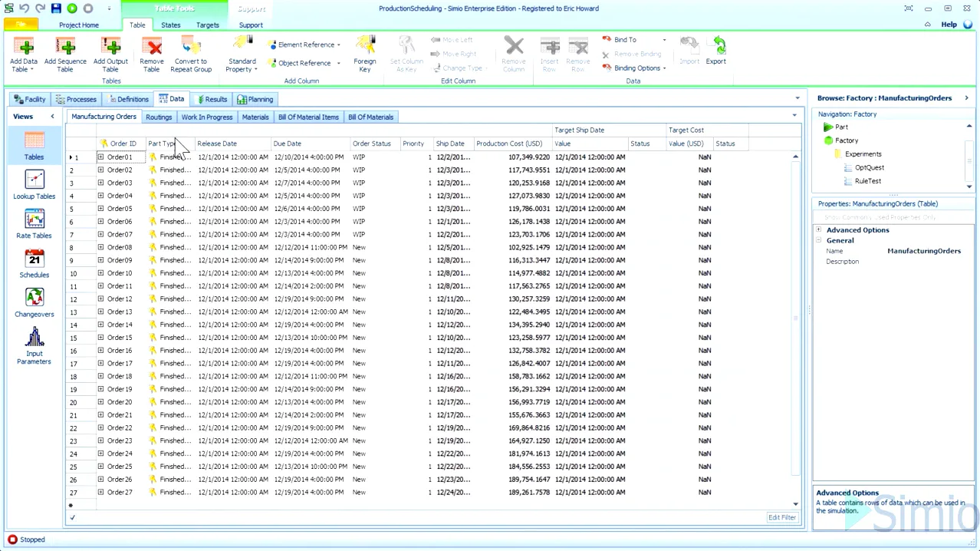Image resolution: width=980 pixels, height=551 pixels.
Task: Open Lookup Tables view
Action: 34,186
